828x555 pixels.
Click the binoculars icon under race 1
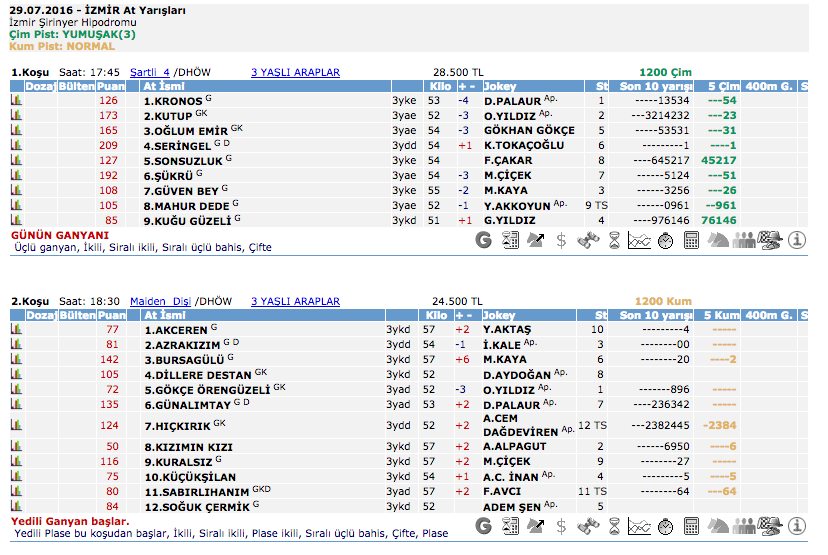pyautogui.click(x=588, y=240)
